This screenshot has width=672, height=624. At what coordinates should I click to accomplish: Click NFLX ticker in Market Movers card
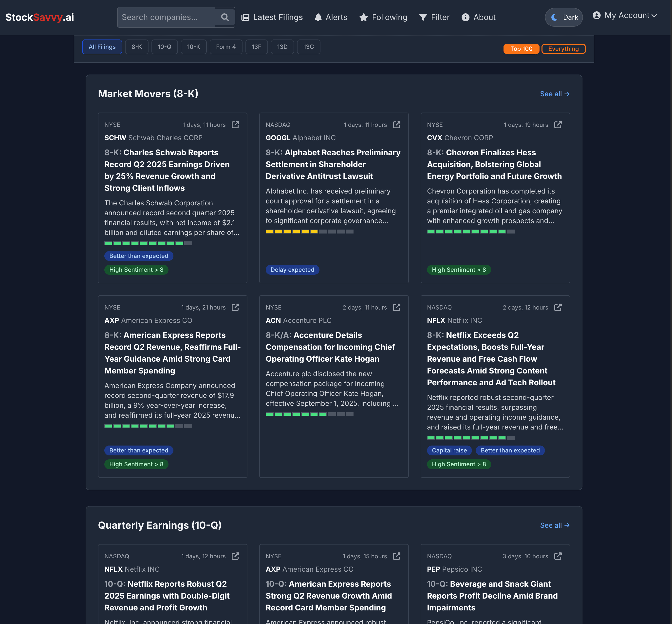tap(436, 320)
